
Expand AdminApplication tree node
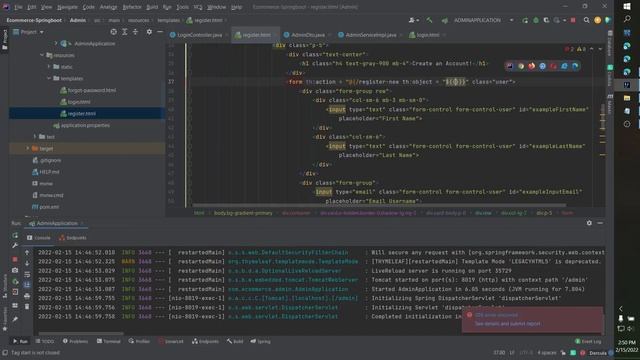click(56, 43)
